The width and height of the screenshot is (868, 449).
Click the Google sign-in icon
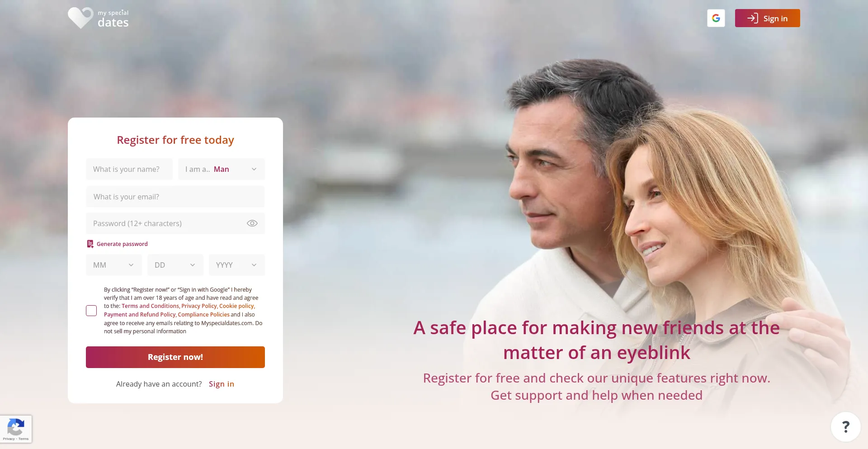tap(716, 18)
